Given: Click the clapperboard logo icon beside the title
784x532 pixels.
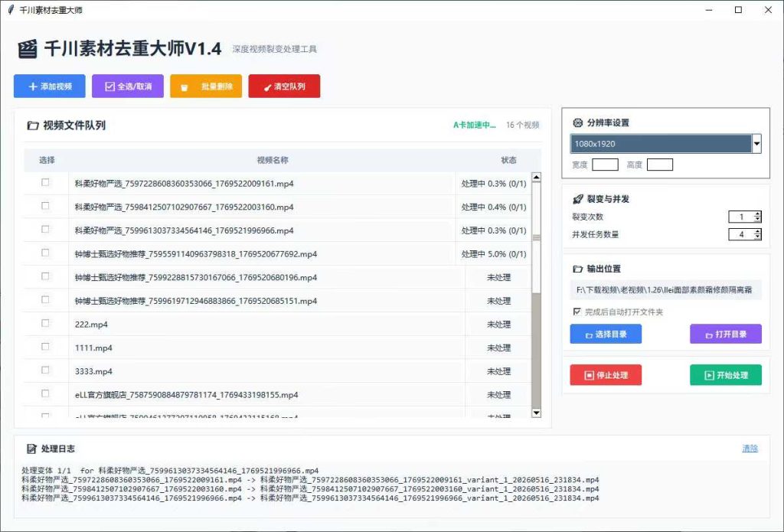Looking at the screenshot, I should click(28, 49).
